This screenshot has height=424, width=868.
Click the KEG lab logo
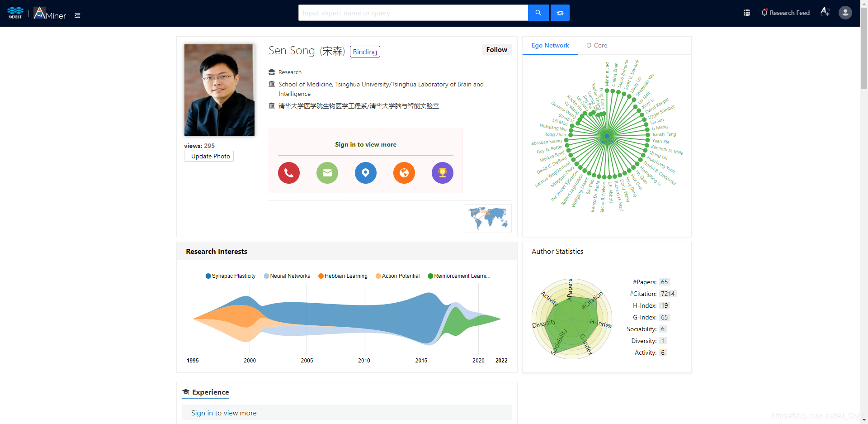click(15, 13)
